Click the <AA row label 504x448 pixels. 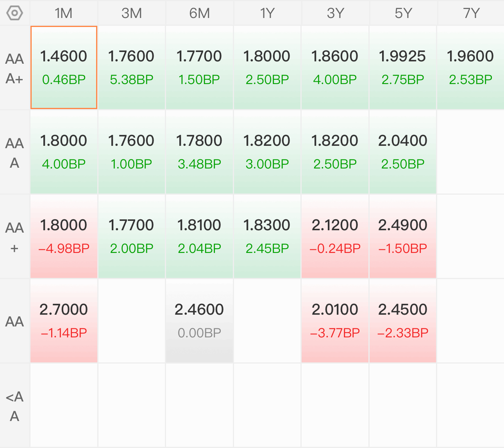coord(14,405)
